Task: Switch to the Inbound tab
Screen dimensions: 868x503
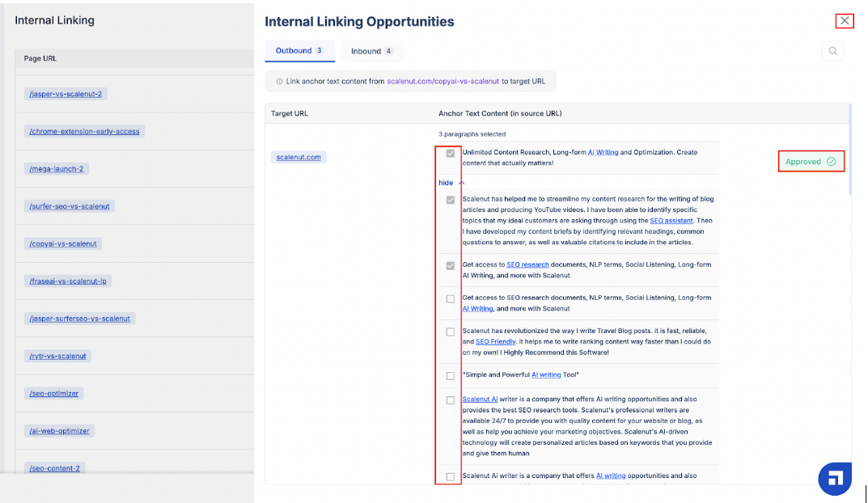Action: click(x=371, y=51)
